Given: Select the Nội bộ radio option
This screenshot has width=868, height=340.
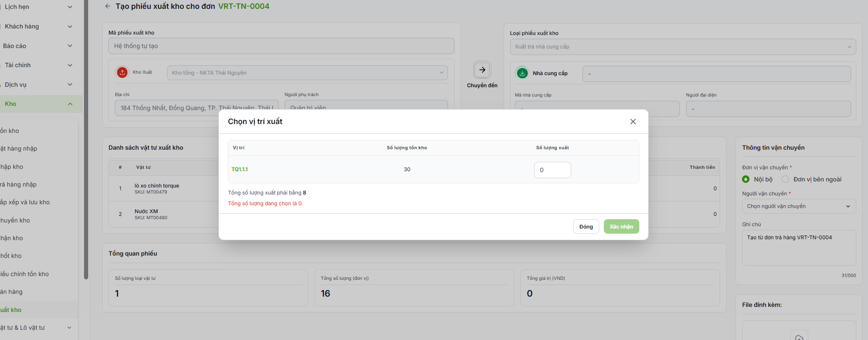Looking at the screenshot, I should pos(746,179).
